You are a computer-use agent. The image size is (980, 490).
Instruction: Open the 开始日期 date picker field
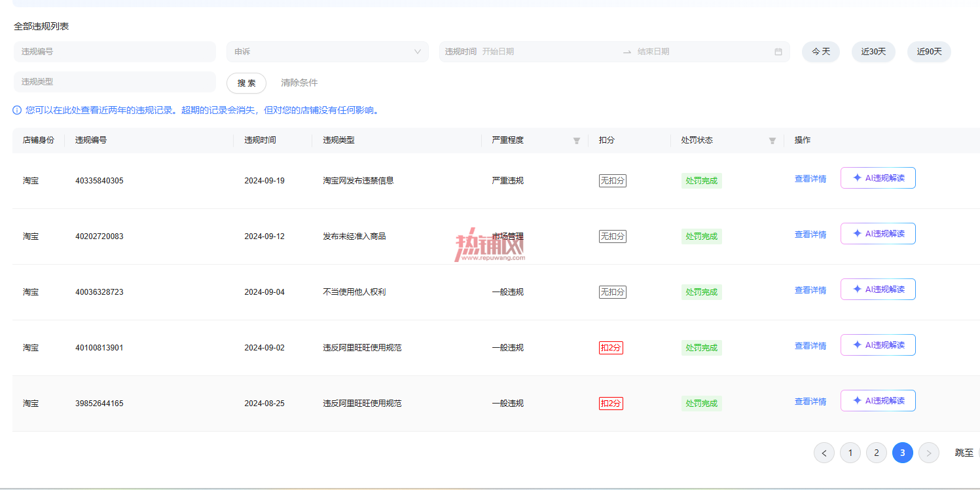point(549,52)
